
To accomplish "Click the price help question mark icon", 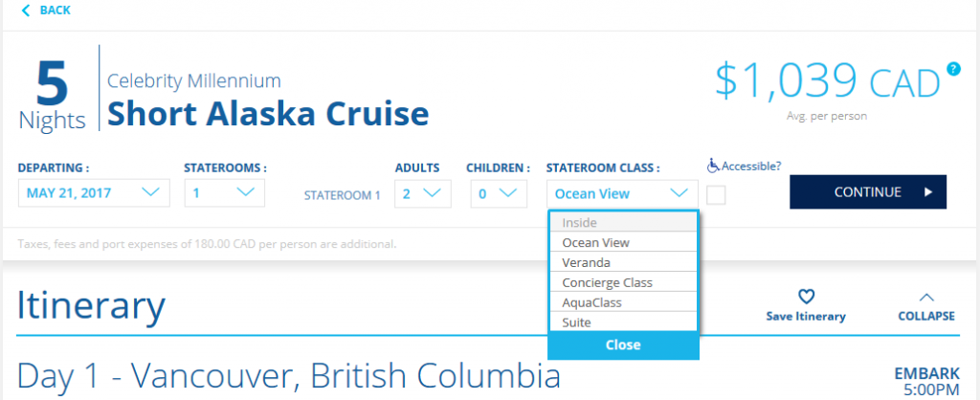I will [x=953, y=69].
